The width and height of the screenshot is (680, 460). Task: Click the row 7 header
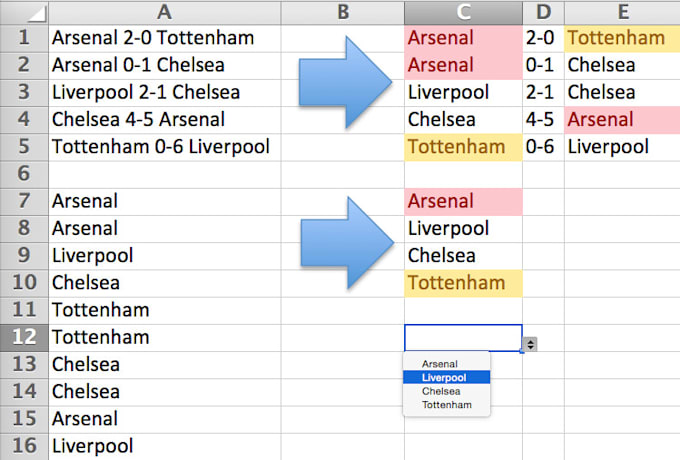click(x=23, y=201)
